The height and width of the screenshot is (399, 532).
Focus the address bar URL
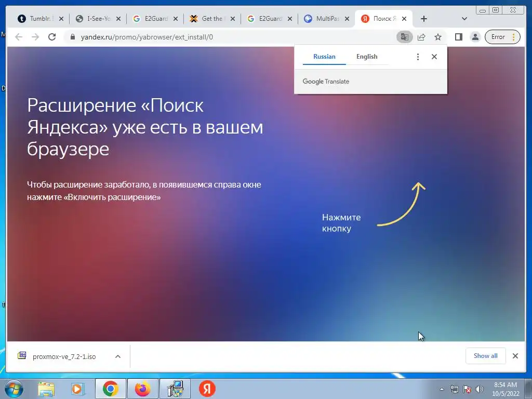pyautogui.click(x=147, y=37)
